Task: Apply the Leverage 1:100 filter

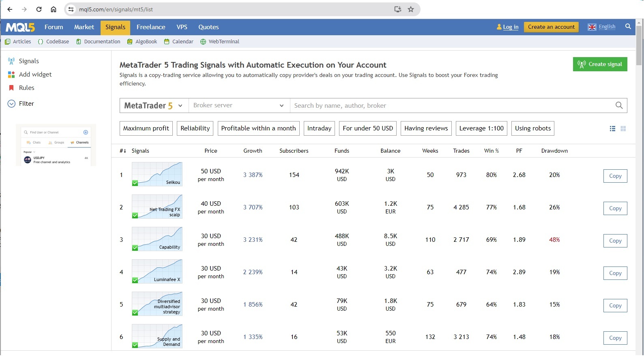Action: coord(481,128)
